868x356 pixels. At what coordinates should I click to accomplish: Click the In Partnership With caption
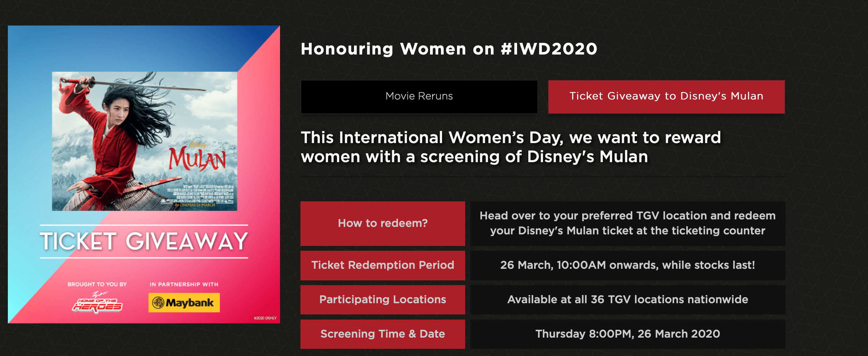point(184,284)
